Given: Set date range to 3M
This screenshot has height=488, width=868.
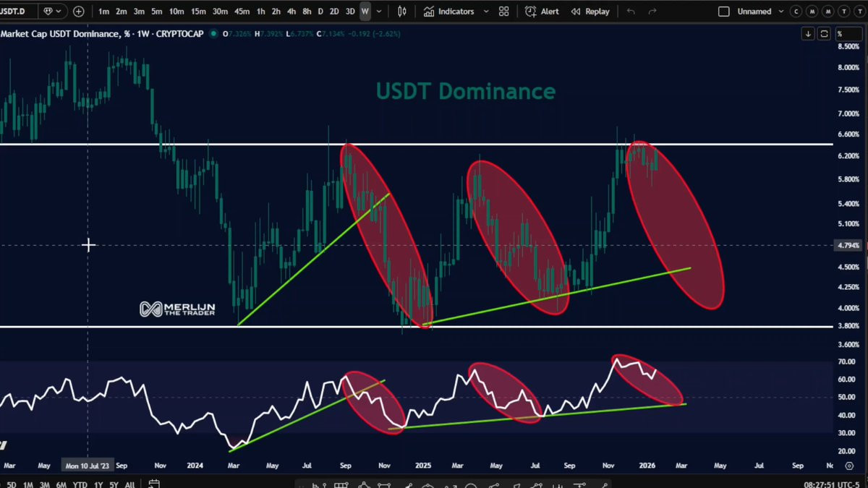Looking at the screenshot, I should 45,484.
